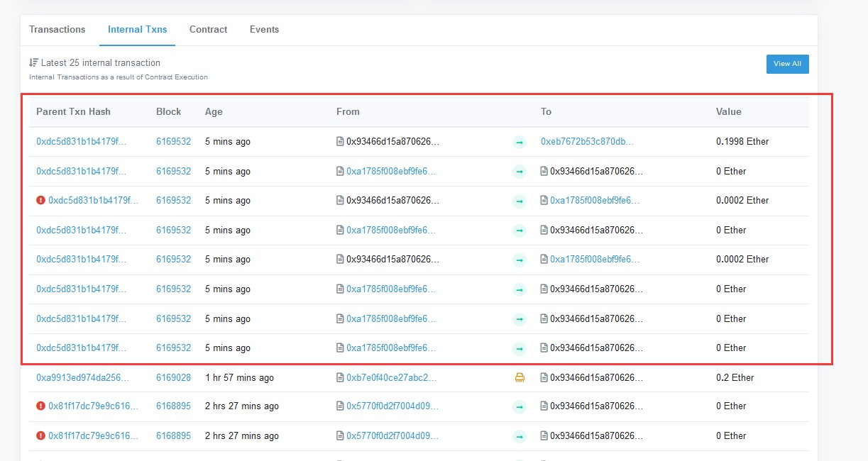Open parent txn hash in 0.1998 Ether row
The width and height of the screenshot is (868, 461).
pos(82,142)
